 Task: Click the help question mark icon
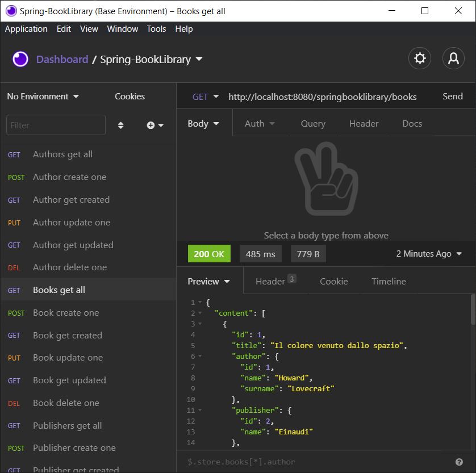tap(459, 462)
